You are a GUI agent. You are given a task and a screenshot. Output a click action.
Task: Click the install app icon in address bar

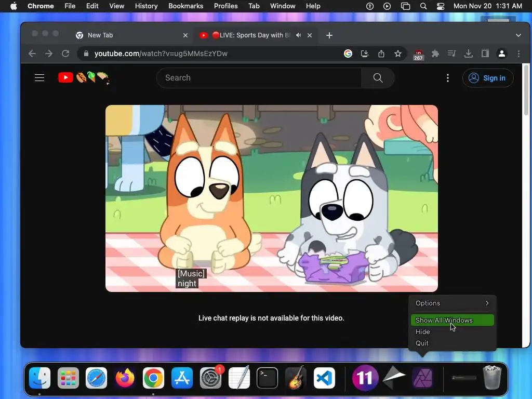365,54
